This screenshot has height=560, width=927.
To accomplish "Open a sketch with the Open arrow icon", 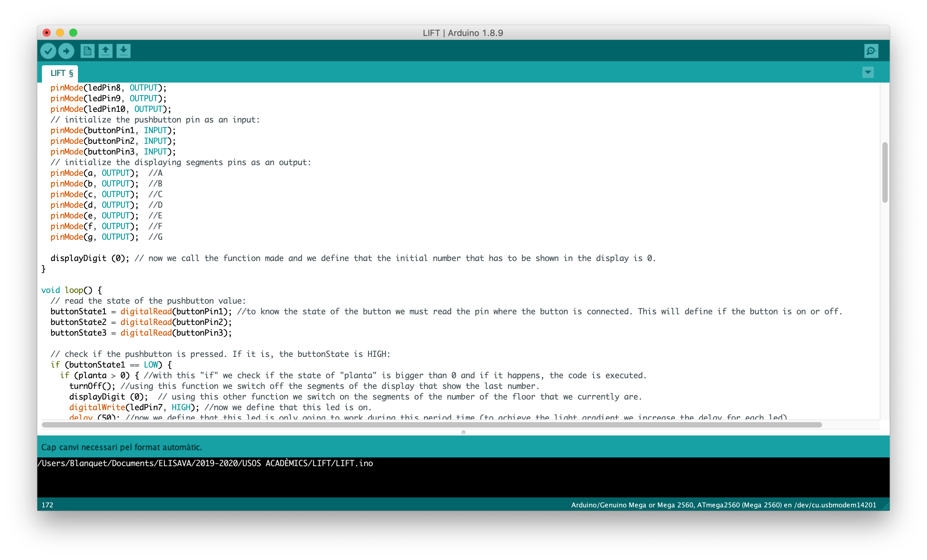I will click(x=105, y=51).
